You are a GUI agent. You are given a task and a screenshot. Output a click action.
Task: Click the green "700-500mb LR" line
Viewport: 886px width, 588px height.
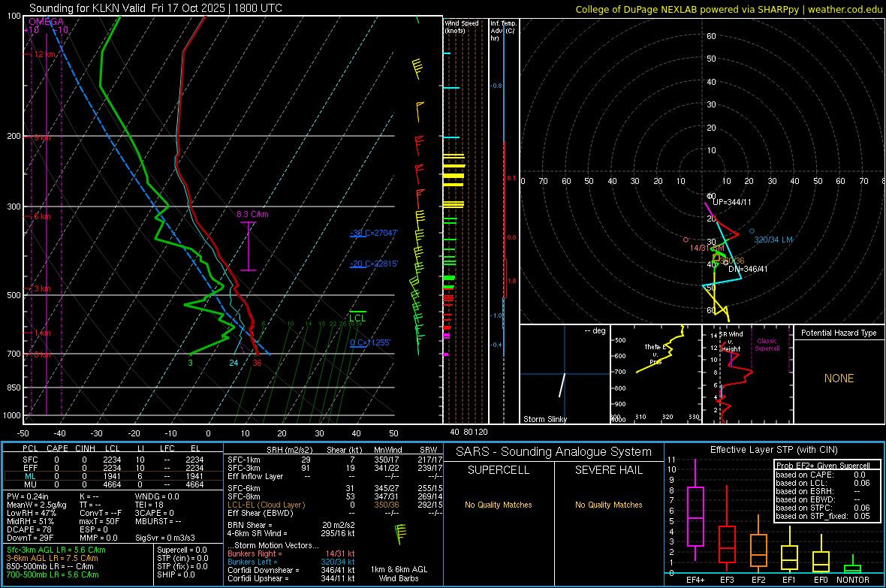pyautogui.click(x=52, y=574)
